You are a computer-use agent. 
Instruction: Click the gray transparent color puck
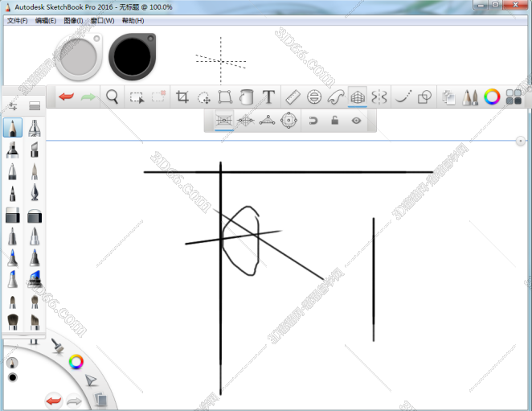[x=79, y=57]
